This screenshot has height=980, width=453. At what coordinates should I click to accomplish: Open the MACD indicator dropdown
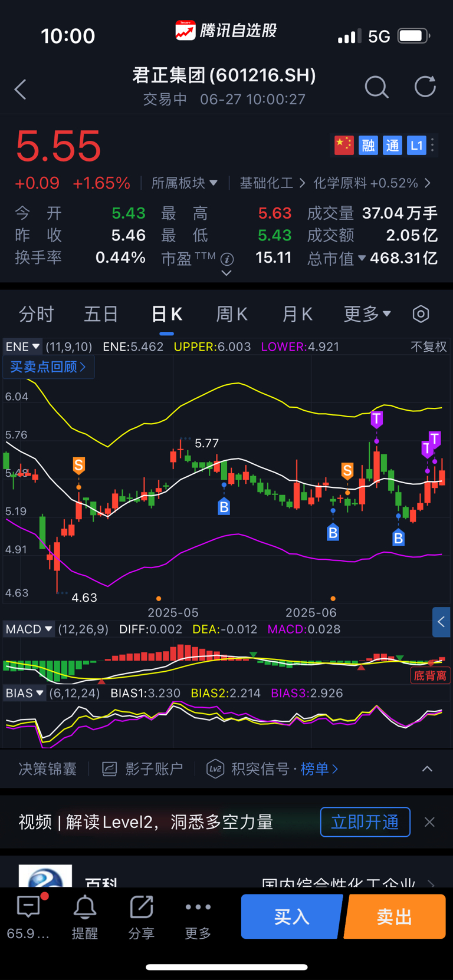(29, 629)
